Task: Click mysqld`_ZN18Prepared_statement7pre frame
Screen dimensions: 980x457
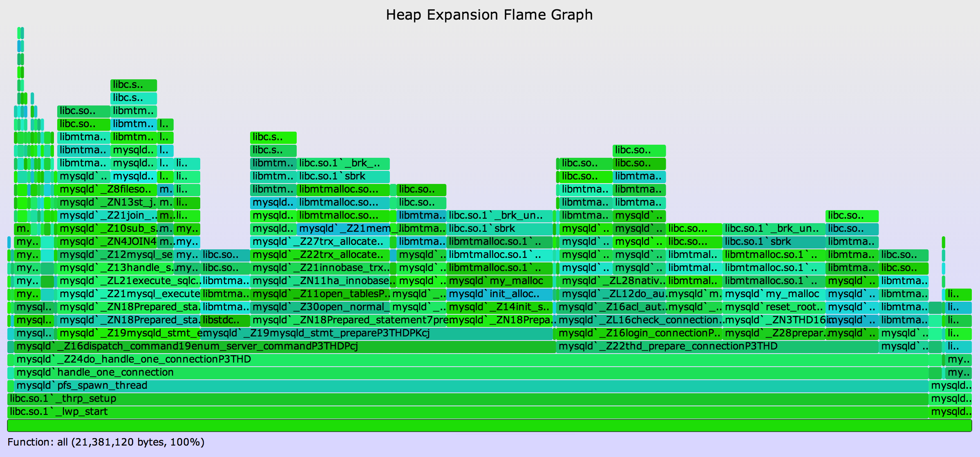Action: pyautogui.click(x=348, y=320)
